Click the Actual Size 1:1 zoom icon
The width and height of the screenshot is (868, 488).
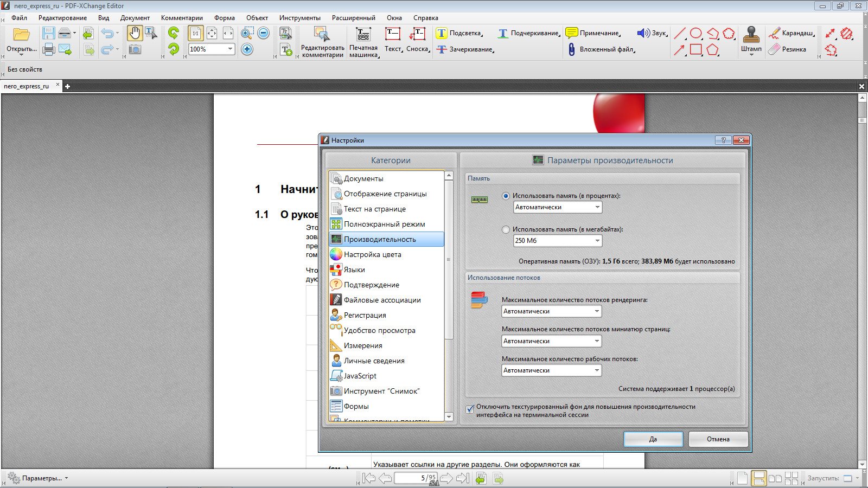coord(196,34)
